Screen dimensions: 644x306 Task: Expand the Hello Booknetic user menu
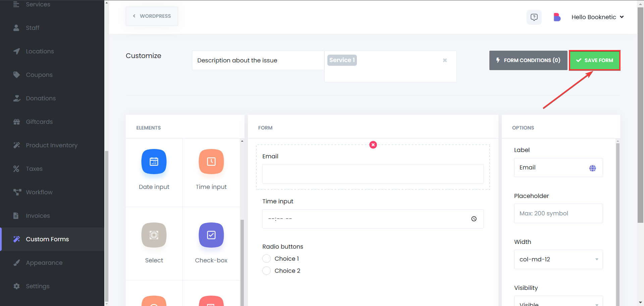(597, 17)
